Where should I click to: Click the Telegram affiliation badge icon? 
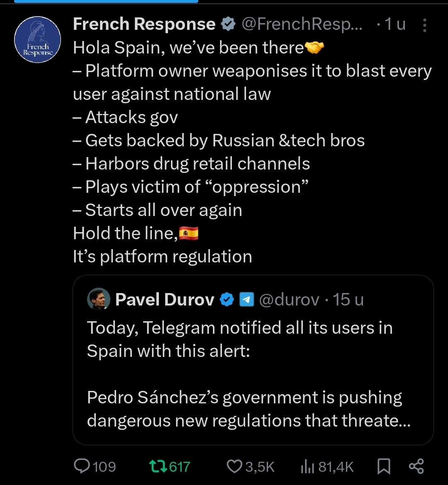pyautogui.click(x=247, y=299)
